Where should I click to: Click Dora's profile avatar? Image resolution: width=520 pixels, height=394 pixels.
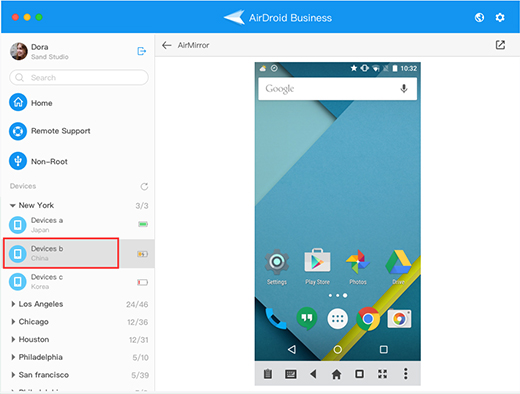pyautogui.click(x=19, y=51)
